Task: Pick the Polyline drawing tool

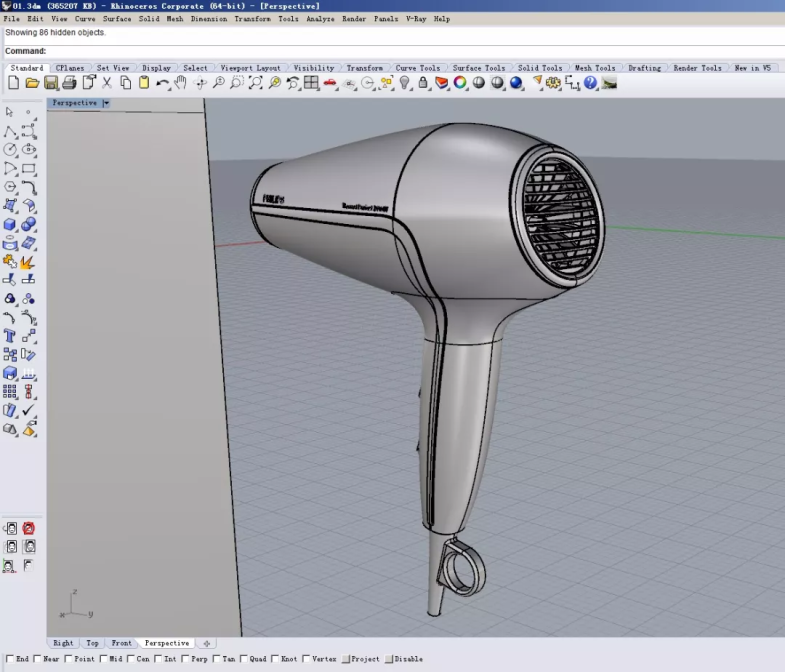Action: click(10, 131)
